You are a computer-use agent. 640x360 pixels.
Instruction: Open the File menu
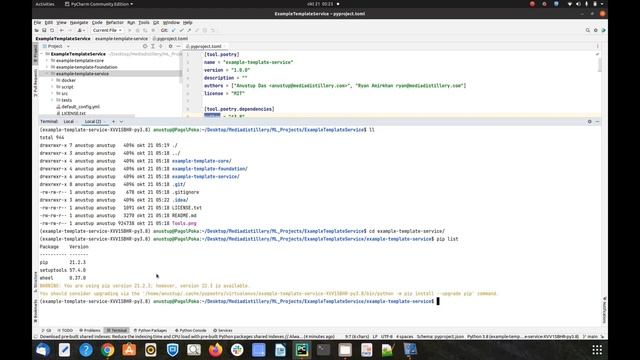click(x=37, y=22)
